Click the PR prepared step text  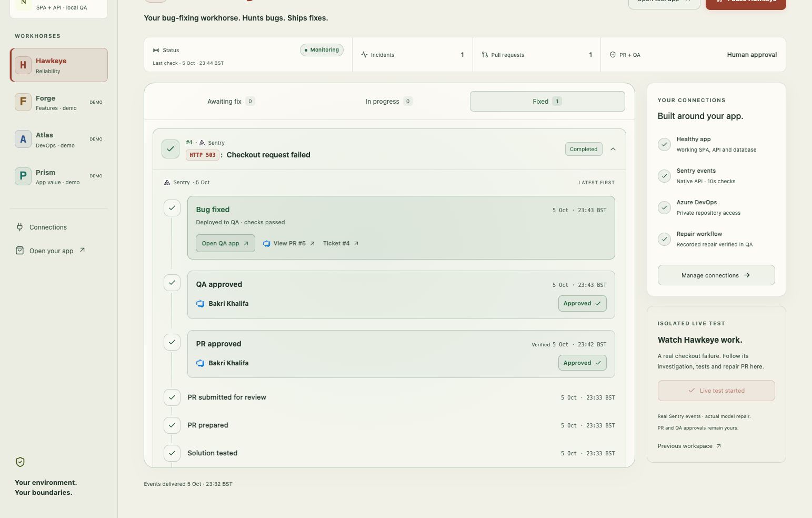pos(208,425)
